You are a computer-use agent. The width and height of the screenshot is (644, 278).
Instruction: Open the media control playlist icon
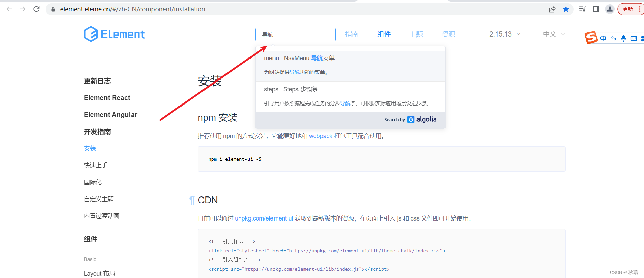pos(582,9)
